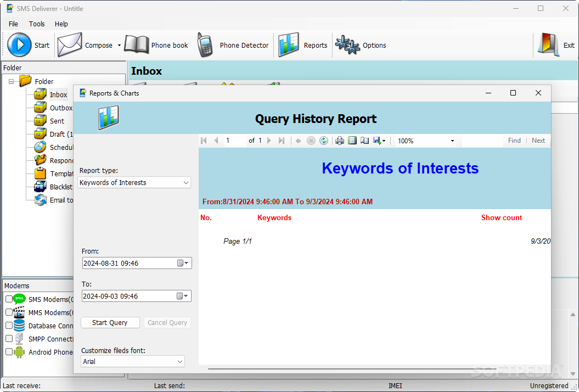Open the From date calendar picker
This screenshot has width=579, height=392.
tap(183, 263)
